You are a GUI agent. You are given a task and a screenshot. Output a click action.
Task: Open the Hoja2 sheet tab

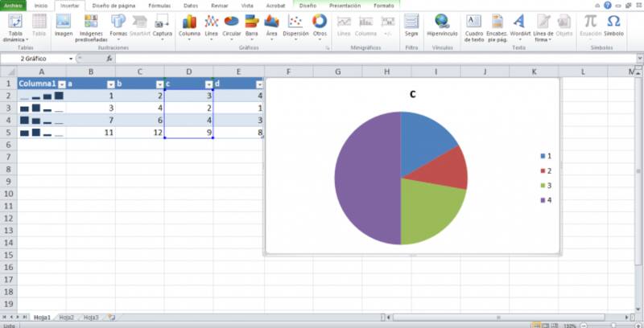point(66,318)
